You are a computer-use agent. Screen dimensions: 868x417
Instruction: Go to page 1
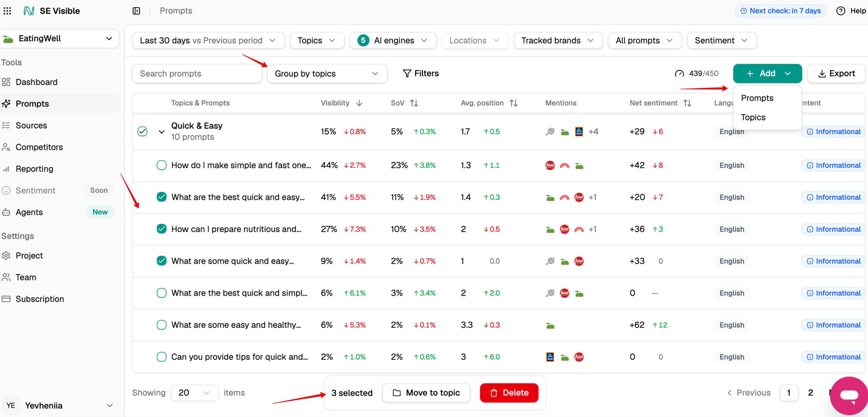tap(789, 393)
